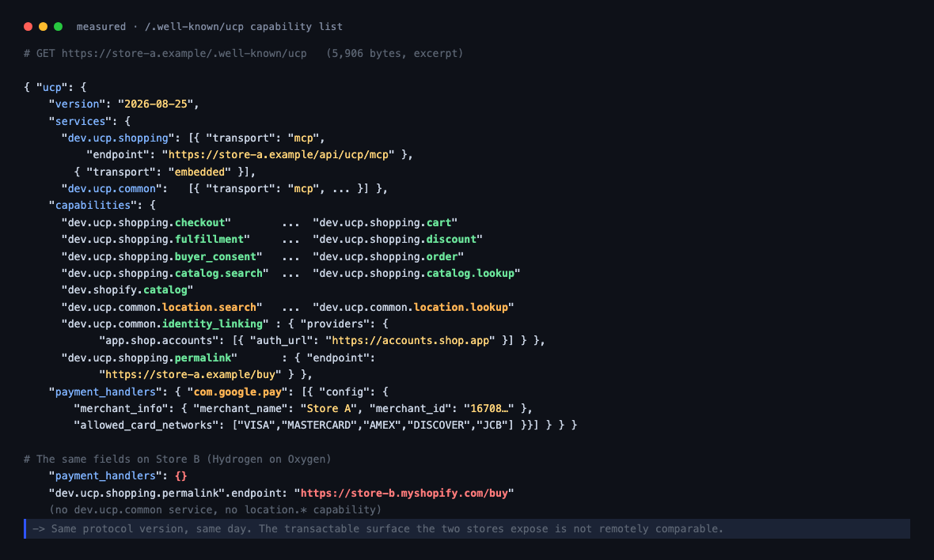This screenshot has width=934, height=560.
Task: Open the https://accounts.shop.app auth URL
Action: tap(410, 341)
